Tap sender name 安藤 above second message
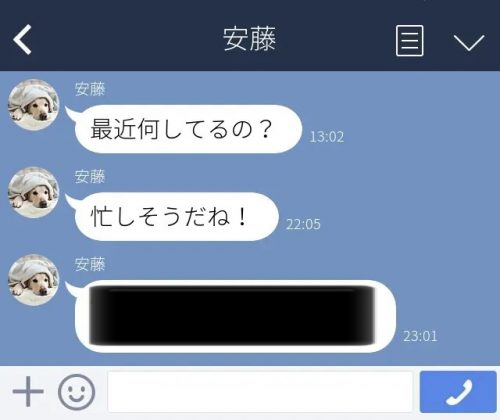The height and width of the screenshot is (420, 500). (90, 177)
